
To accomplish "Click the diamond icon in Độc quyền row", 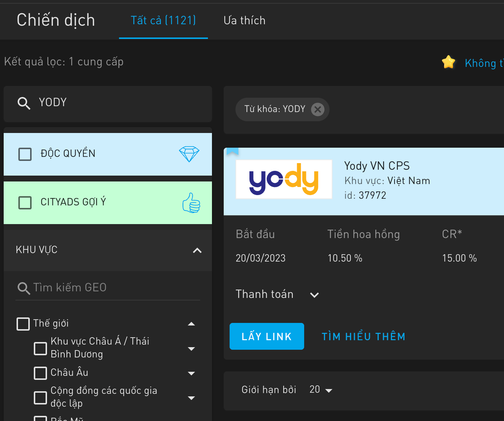I will point(189,154).
